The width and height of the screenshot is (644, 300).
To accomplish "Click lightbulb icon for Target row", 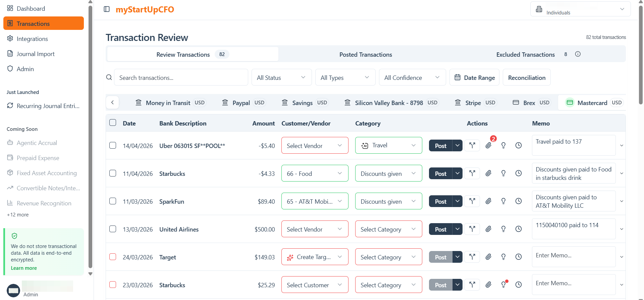I will (503, 257).
